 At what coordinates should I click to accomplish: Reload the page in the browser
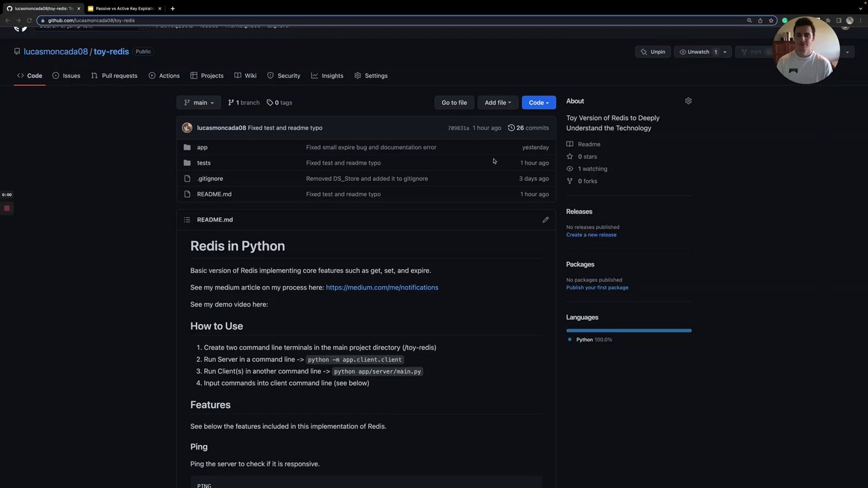[x=29, y=20]
